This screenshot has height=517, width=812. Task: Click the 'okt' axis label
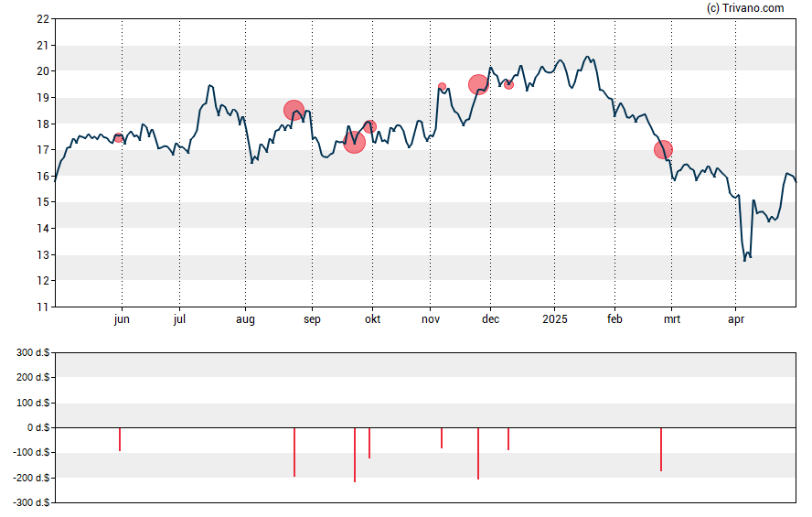click(x=372, y=319)
